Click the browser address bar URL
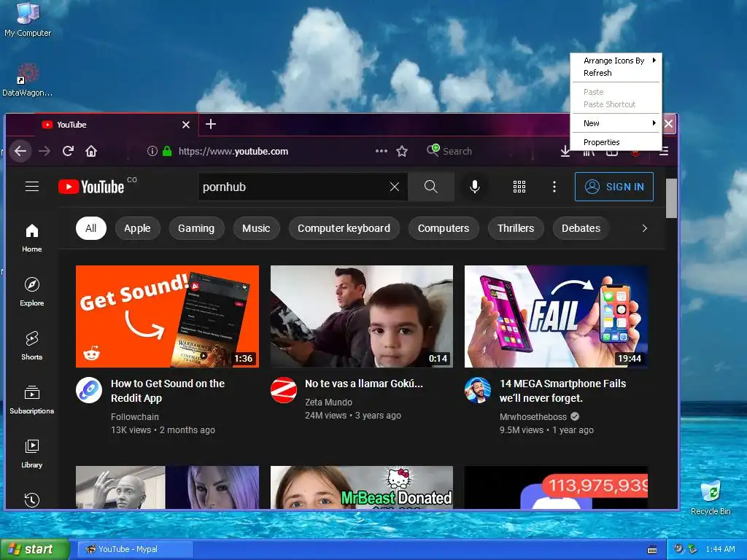747x560 pixels. [x=233, y=152]
